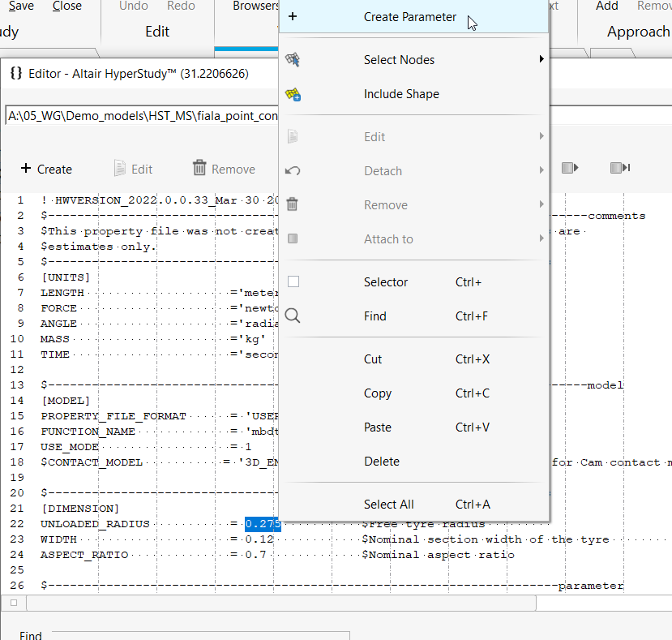Viewport: 672px width, 640px height.
Task: Choose Select All in the context menu
Action: [413, 504]
